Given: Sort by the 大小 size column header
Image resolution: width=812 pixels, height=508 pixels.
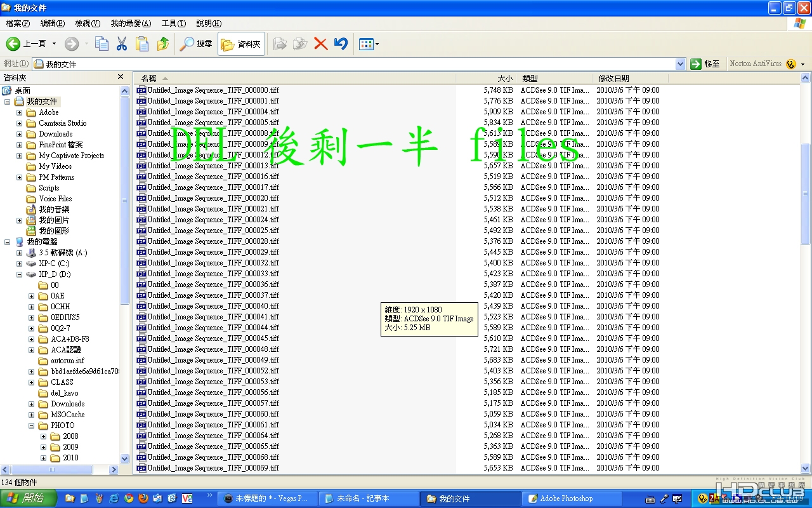Looking at the screenshot, I should (x=486, y=78).
